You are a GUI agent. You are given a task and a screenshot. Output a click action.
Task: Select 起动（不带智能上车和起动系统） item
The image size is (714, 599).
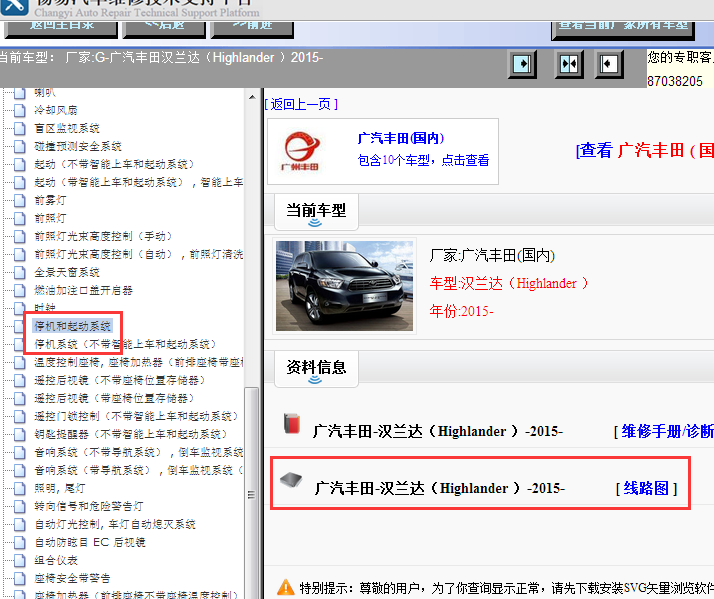point(114,164)
